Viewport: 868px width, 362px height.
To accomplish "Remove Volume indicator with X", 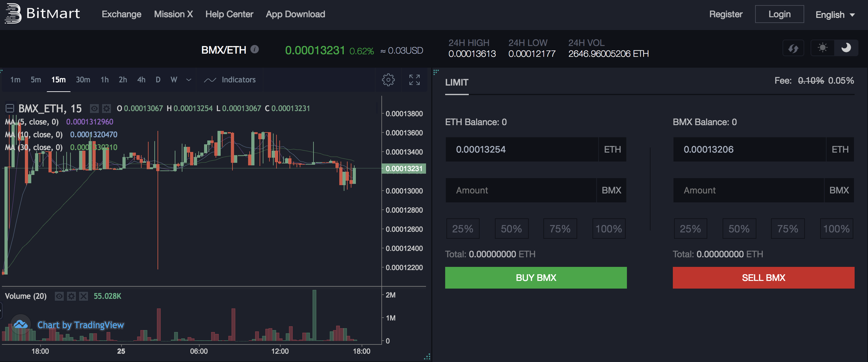I will (x=84, y=296).
